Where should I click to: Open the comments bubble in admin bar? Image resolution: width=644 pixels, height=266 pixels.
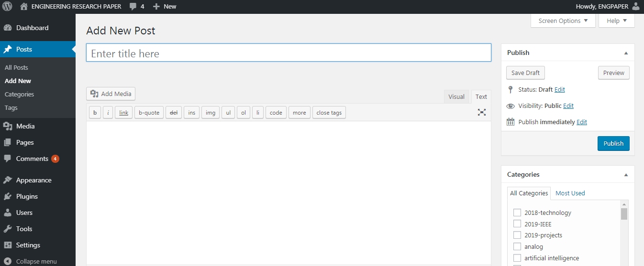(x=136, y=7)
